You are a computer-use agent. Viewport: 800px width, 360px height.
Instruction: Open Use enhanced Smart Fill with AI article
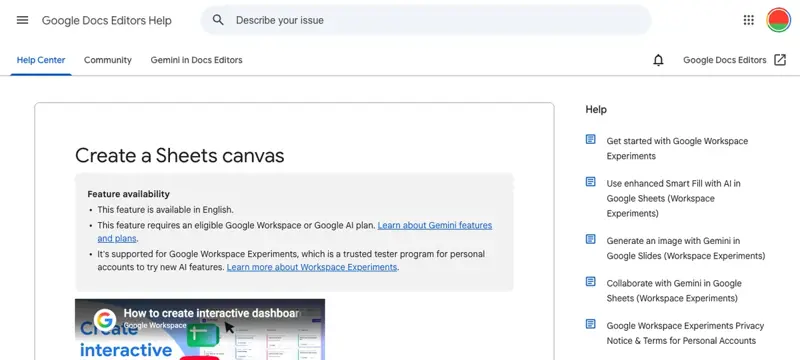coord(673,198)
